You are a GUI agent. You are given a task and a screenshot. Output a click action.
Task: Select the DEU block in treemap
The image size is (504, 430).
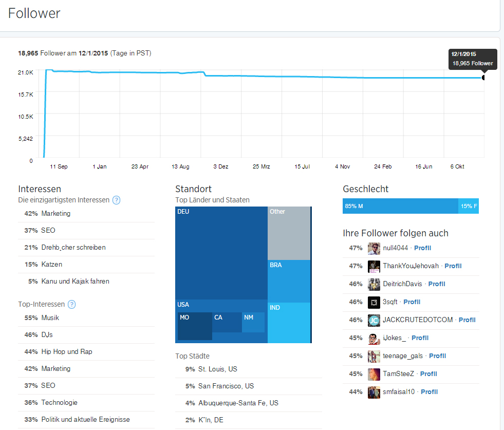(x=221, y=253)
